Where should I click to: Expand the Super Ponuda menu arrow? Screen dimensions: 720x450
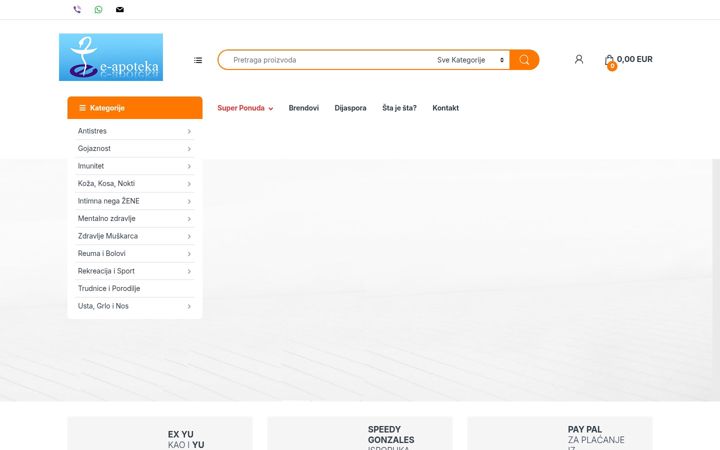click(x=271, y=109)
